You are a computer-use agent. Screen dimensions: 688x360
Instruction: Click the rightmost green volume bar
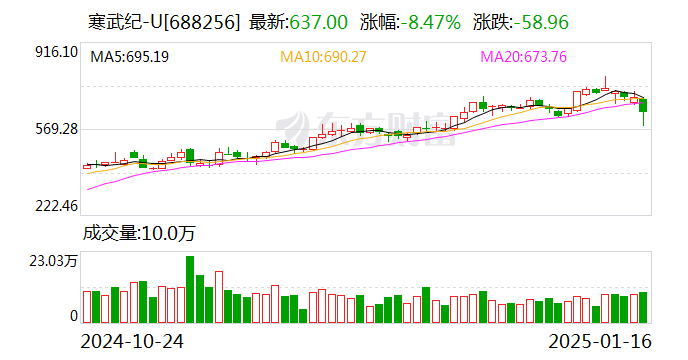point(643,308)
